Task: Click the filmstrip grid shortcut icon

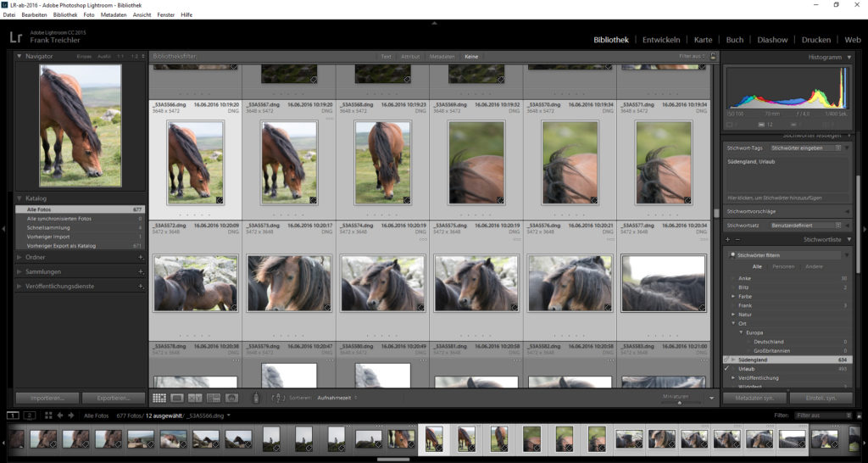Action: (x=48, y=416)
